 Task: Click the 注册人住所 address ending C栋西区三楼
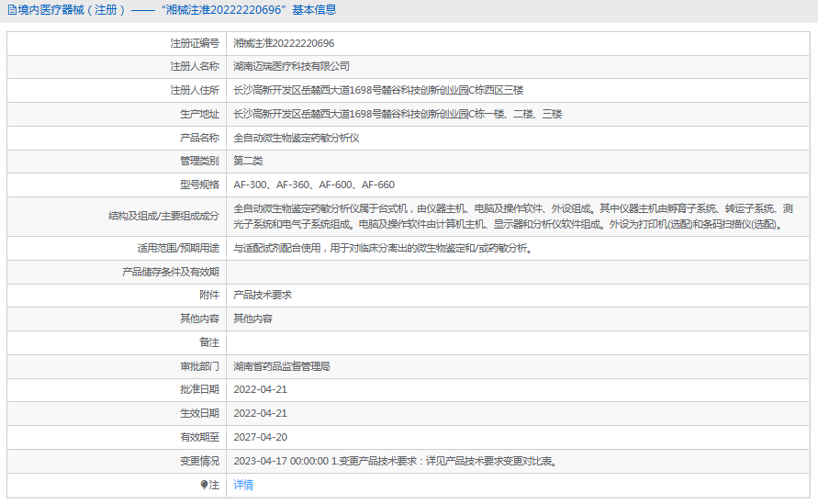pos(378,90)
